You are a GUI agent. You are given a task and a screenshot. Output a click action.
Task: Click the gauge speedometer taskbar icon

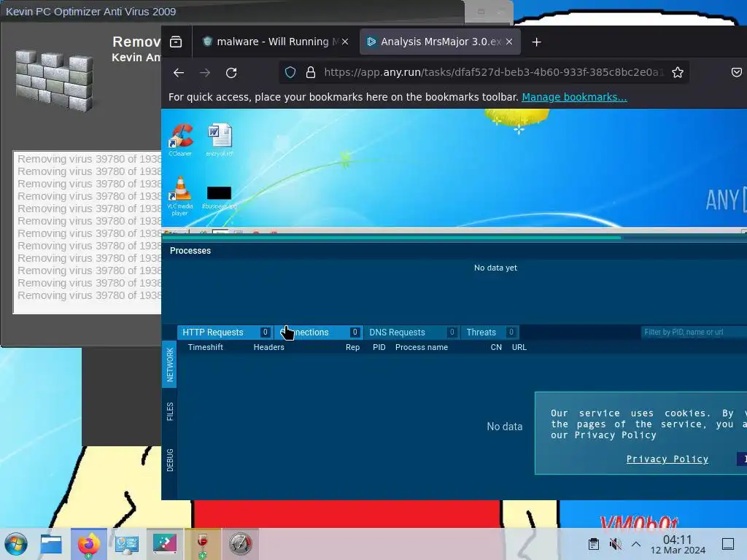point(241,544)
